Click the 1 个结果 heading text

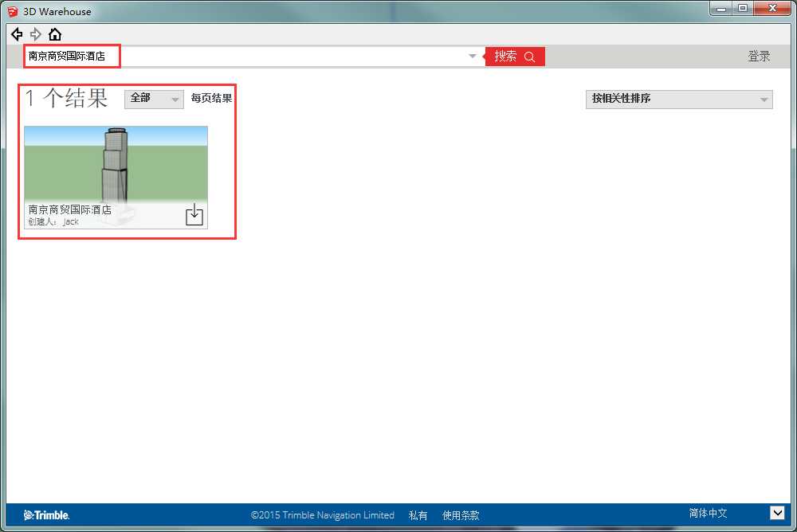point(66,98)
